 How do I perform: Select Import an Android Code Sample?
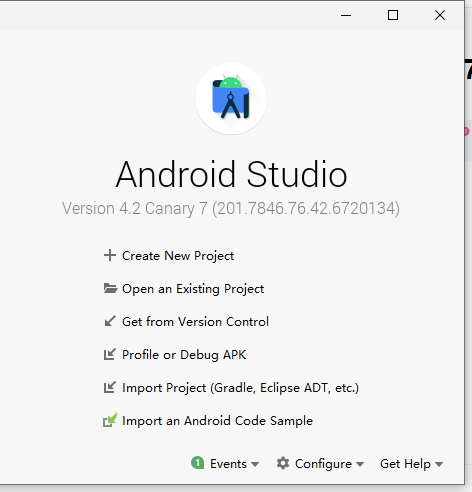click(217, 421)
